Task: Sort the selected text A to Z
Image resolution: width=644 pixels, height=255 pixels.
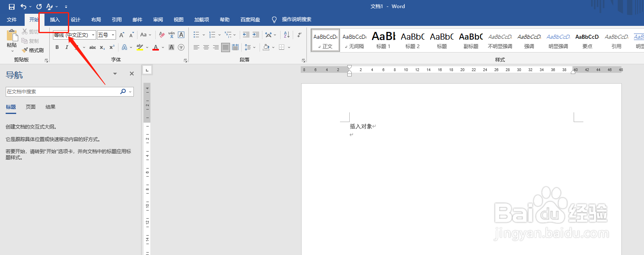Action: coord(287,35)
